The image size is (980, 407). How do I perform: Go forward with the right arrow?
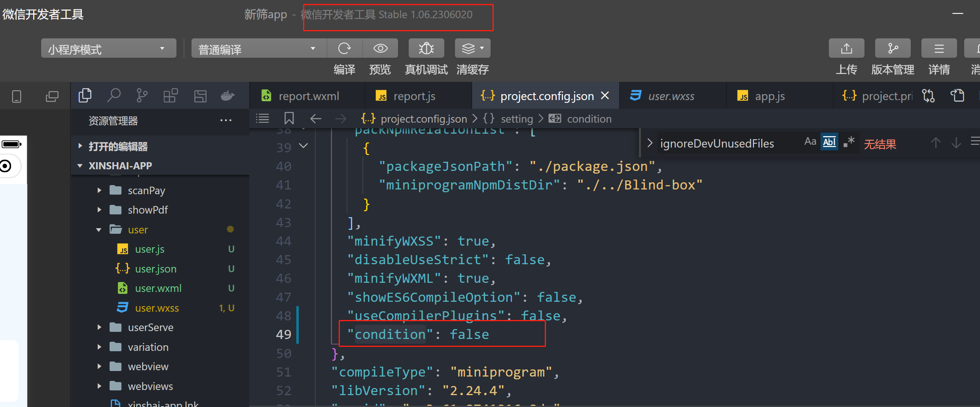[341, 119]
